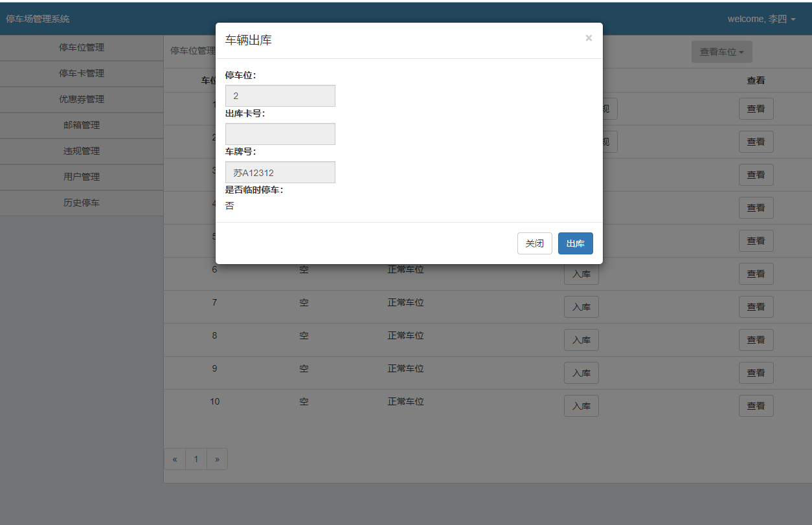This screenshot has height=525, width=812.
Task: Open the welcome 李四 user dropdown
Action: (762, 19)
